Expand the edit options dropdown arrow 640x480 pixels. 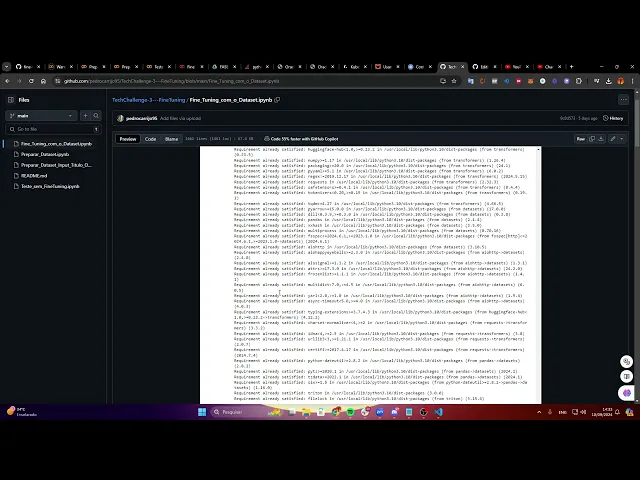(622, 139)
